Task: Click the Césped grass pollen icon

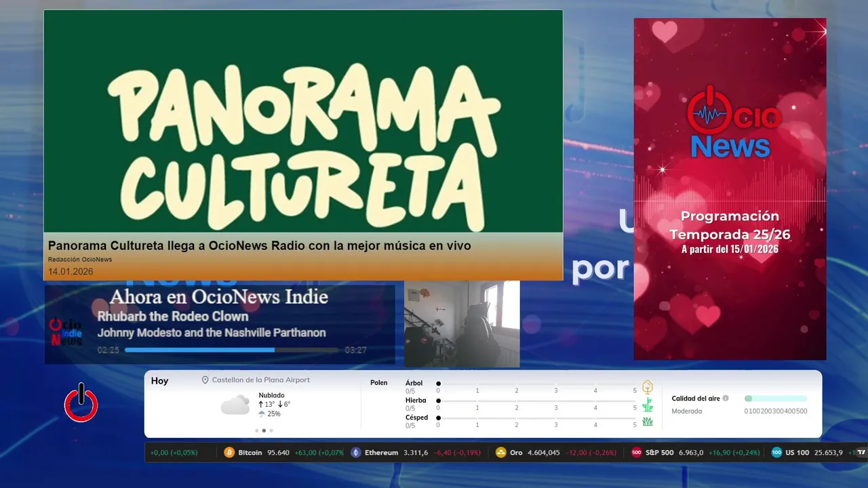Action: click(648, 422)
